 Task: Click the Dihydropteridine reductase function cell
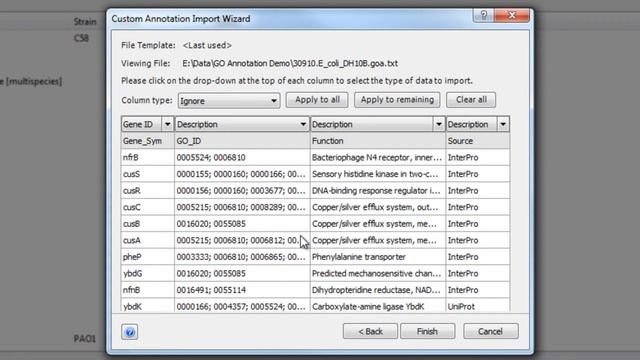point(378,290)
